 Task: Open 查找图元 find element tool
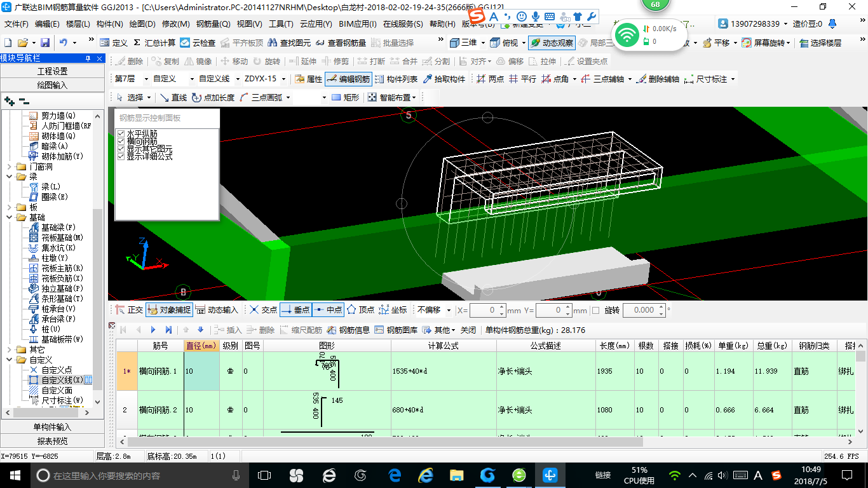click(289, 43)
